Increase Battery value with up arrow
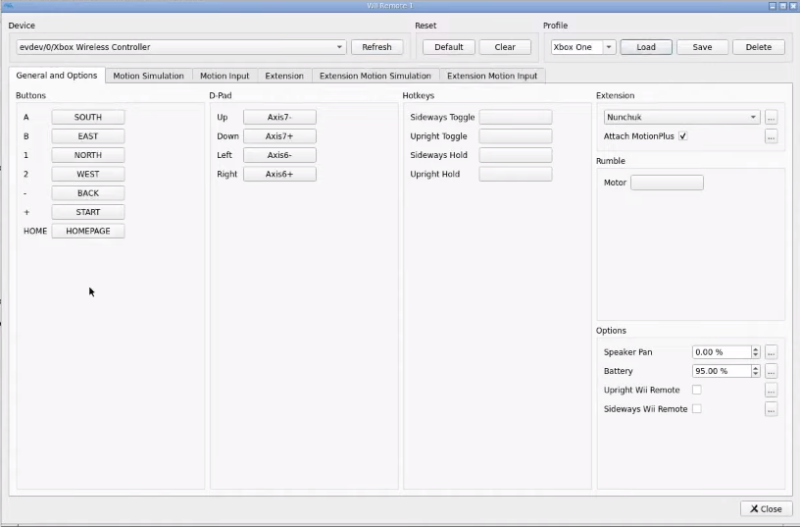800x527 pixels. tap(756, 368)
